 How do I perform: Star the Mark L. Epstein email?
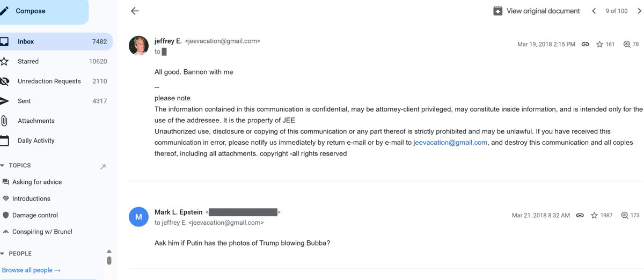[x=594, y=215]
